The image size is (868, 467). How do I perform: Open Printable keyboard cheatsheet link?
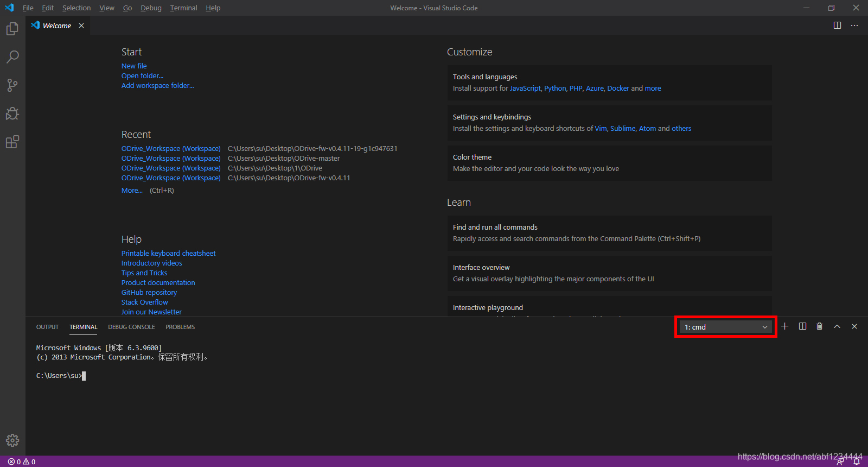[168, 253]
